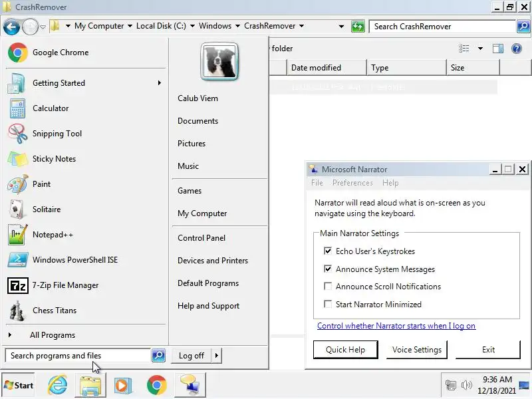Open Windows Media Player from the taskbar
The width and height of the screenshot is (532, 399).
122,385
